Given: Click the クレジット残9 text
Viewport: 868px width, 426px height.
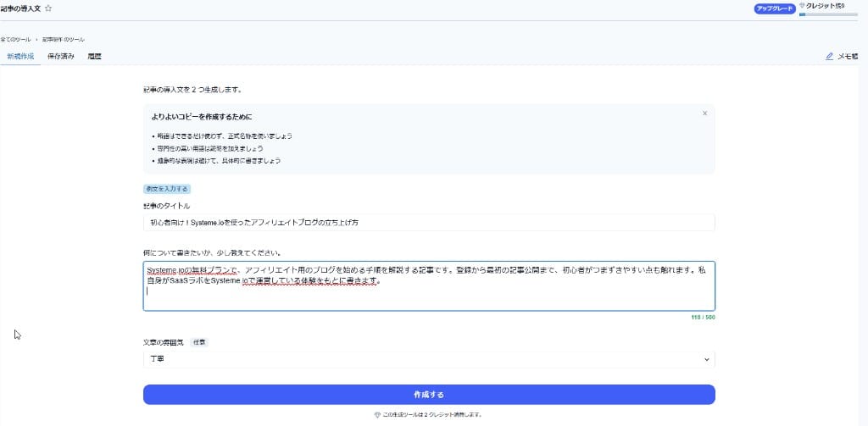Looking at the screenshot, I should pos(826,6).
